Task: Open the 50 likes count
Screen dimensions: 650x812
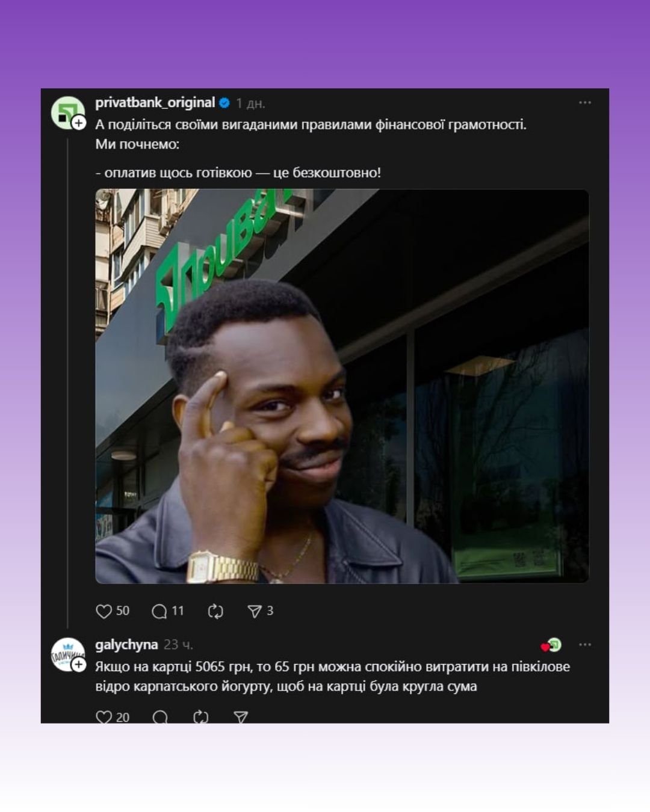Action: click(123, 611)
